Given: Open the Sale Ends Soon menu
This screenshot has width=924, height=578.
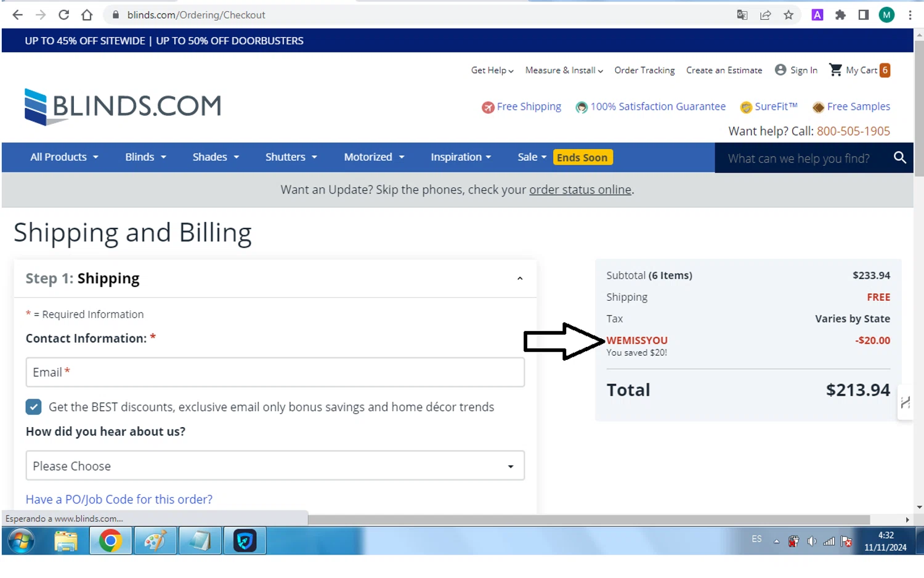Looking at the screenshot, I should tap(565, 157).
